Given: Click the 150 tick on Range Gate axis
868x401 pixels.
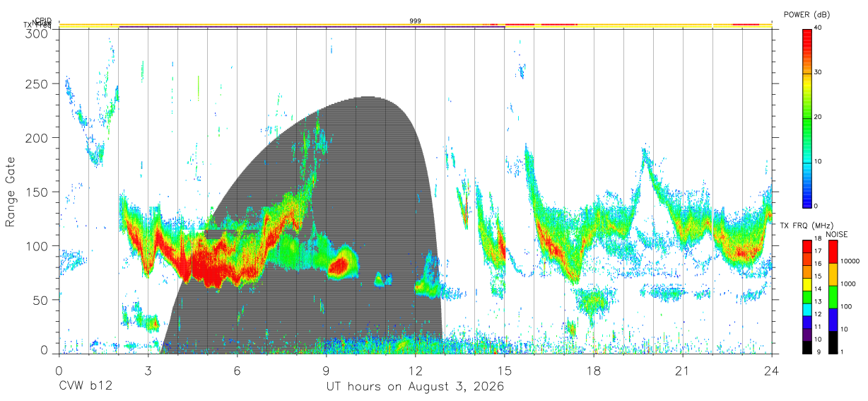Looking at the screenshot, I should coord(37,192).
